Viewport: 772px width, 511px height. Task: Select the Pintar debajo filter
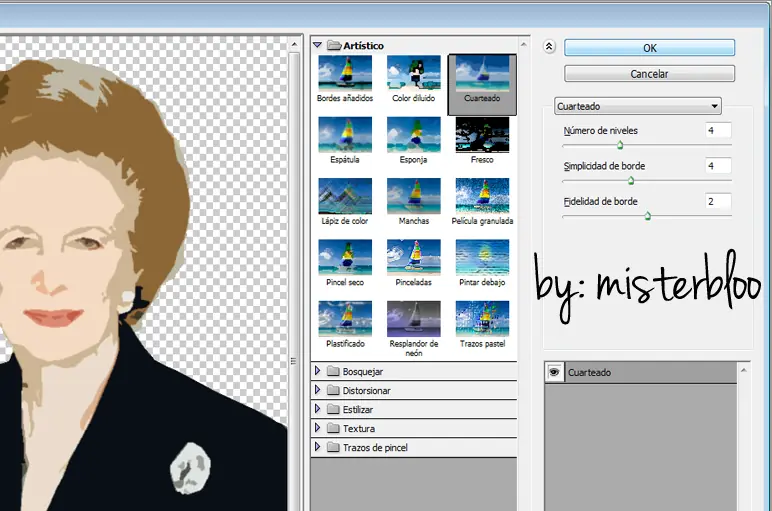pos(482,257)
